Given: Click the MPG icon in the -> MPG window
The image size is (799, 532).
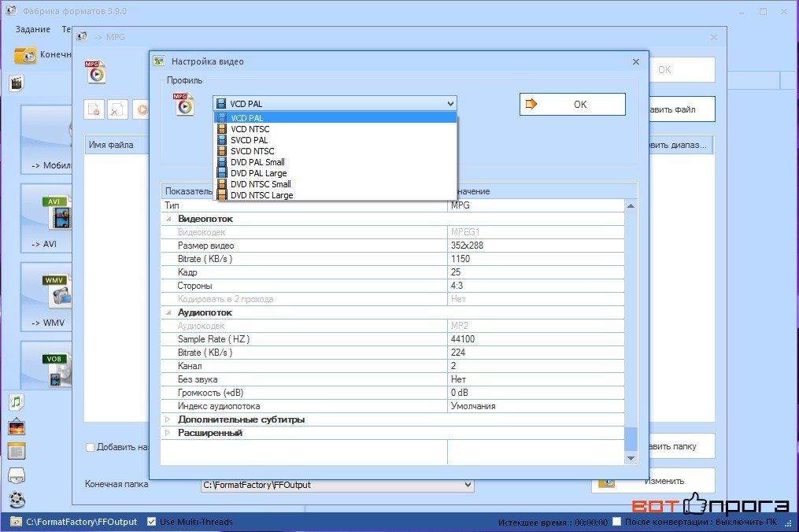Looking at the screenshot, I should 95,72.
